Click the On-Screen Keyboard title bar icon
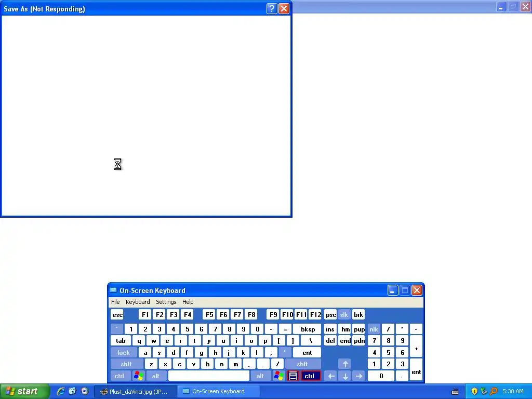 113,290
